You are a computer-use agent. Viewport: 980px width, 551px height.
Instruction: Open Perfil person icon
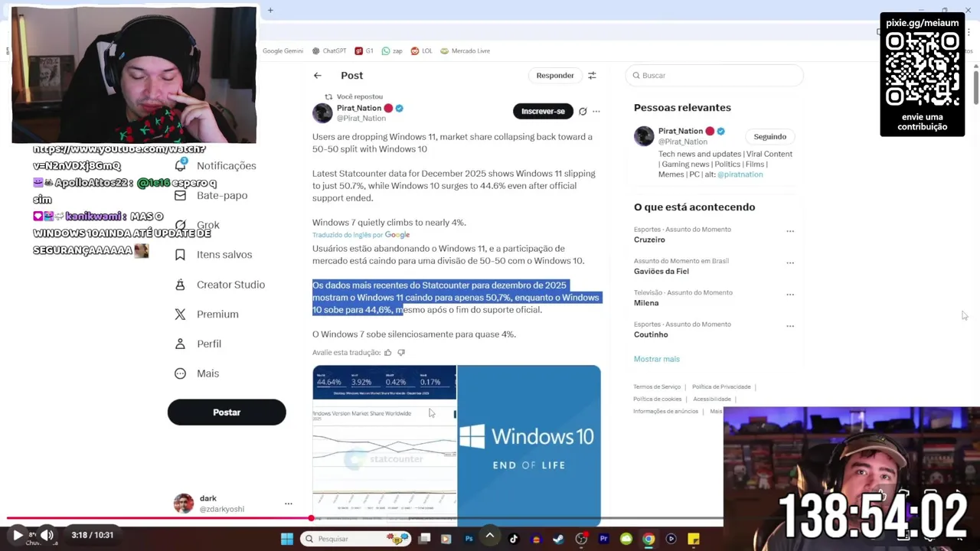(180, 344)
